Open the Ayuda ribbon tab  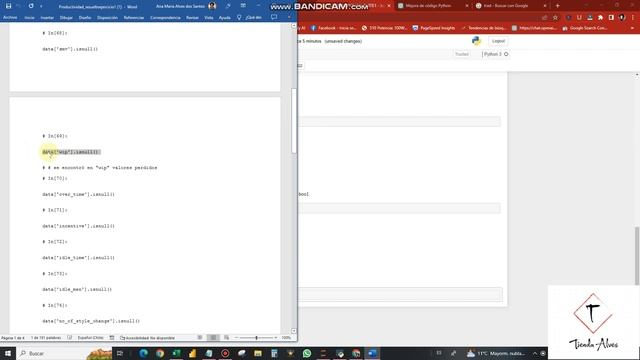click(224, 18)
